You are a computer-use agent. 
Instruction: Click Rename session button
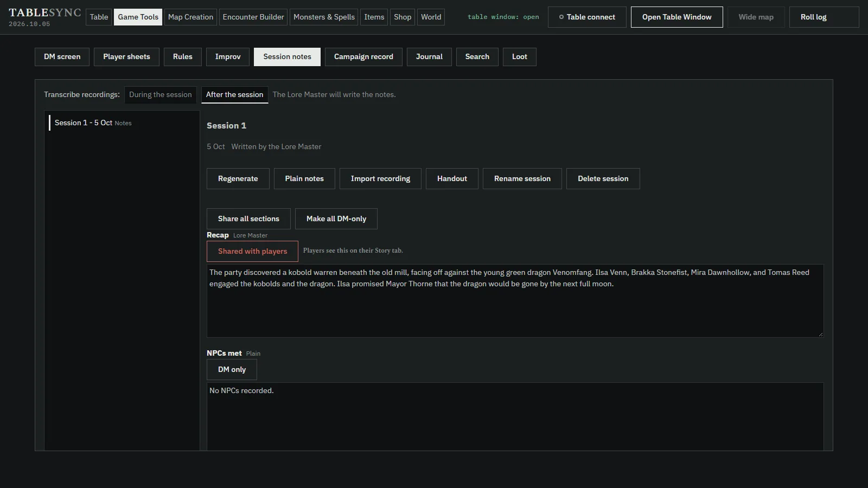click(522, 178)
